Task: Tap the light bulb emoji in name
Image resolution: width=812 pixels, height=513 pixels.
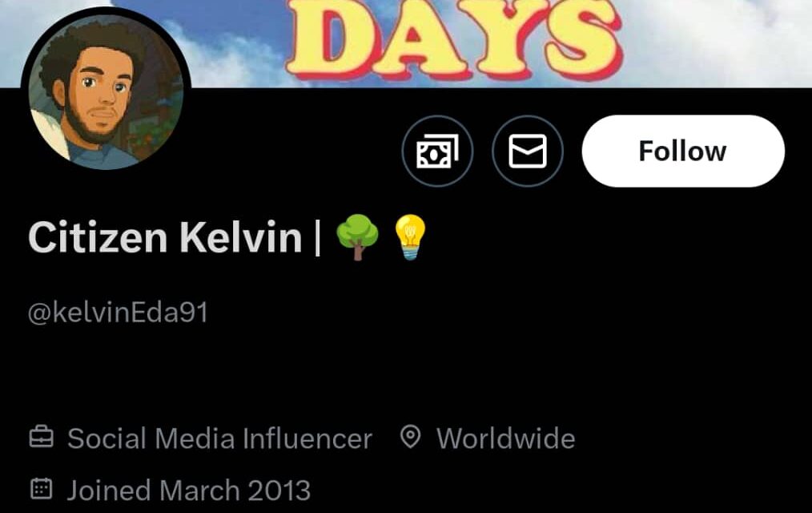Action: click(x=410, y=237)
